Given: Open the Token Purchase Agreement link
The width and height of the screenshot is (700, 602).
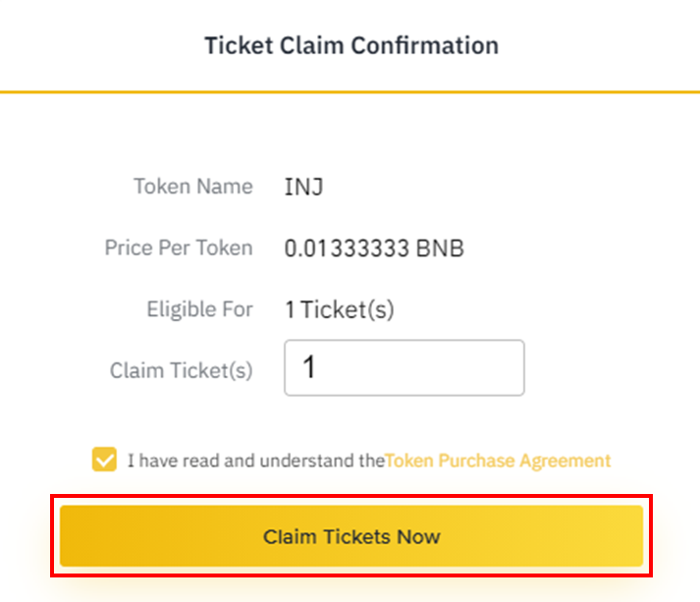Looking at the screenshot, I should pyautogui.click(x=498, y=461).
